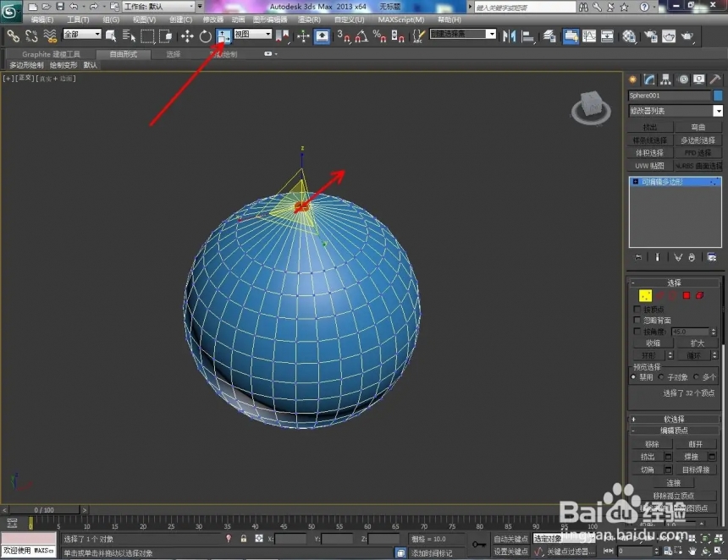
Task: Open the Hierarchy command panel tab
Action: click(666, 80)
